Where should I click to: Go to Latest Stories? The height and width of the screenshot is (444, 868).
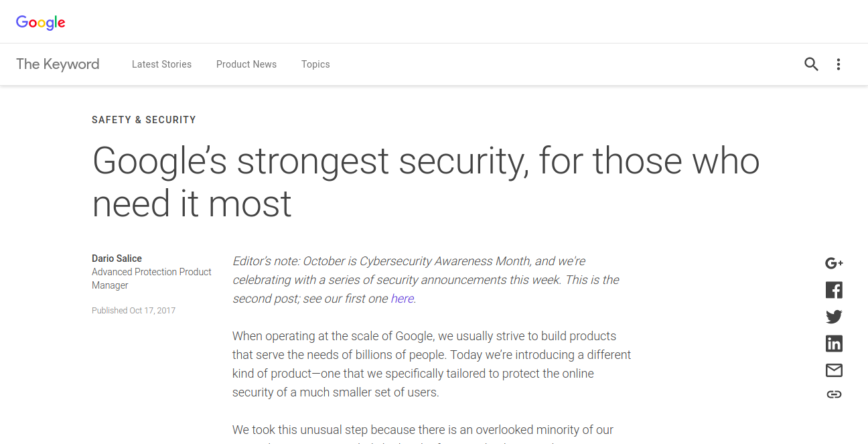(x=161, y=64)
